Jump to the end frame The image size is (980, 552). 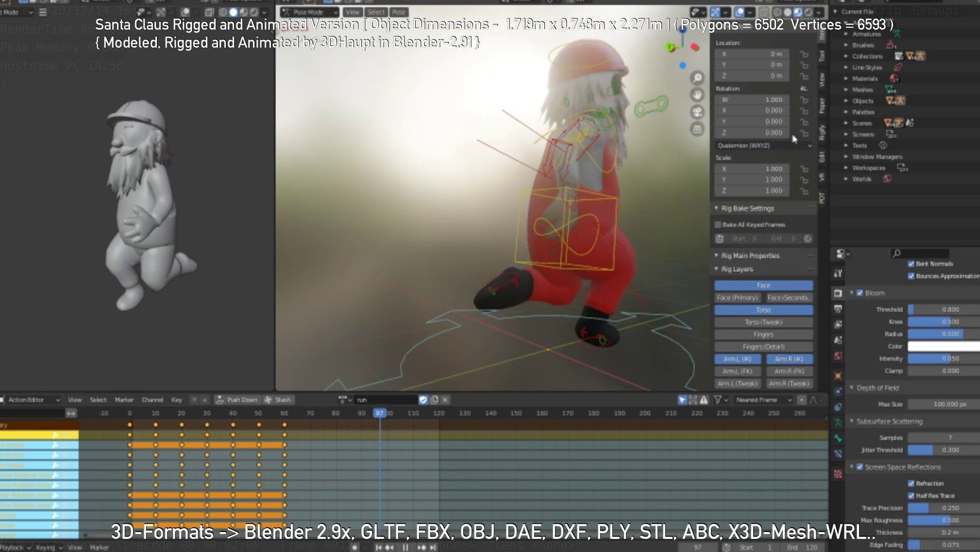[433, 547]
